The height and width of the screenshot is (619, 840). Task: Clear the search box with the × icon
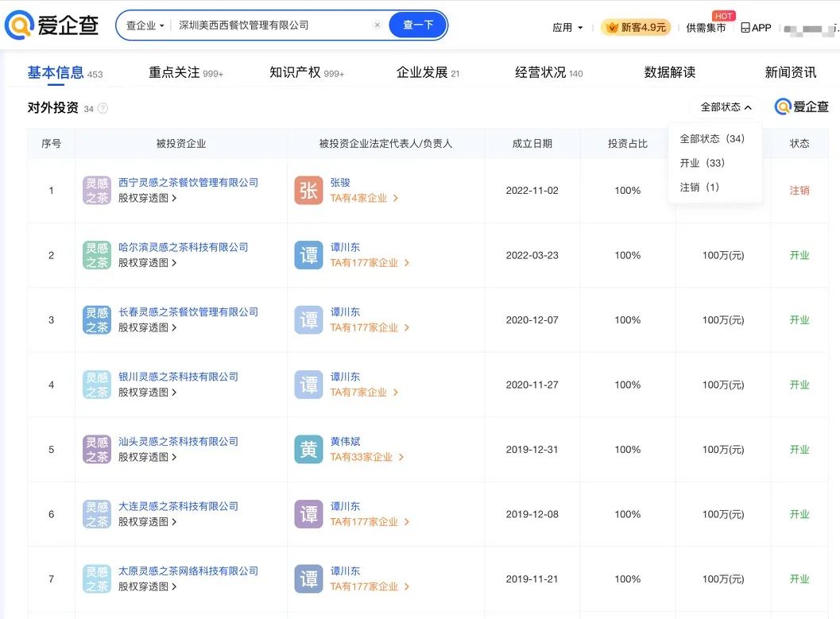click(x=377, y=25)
